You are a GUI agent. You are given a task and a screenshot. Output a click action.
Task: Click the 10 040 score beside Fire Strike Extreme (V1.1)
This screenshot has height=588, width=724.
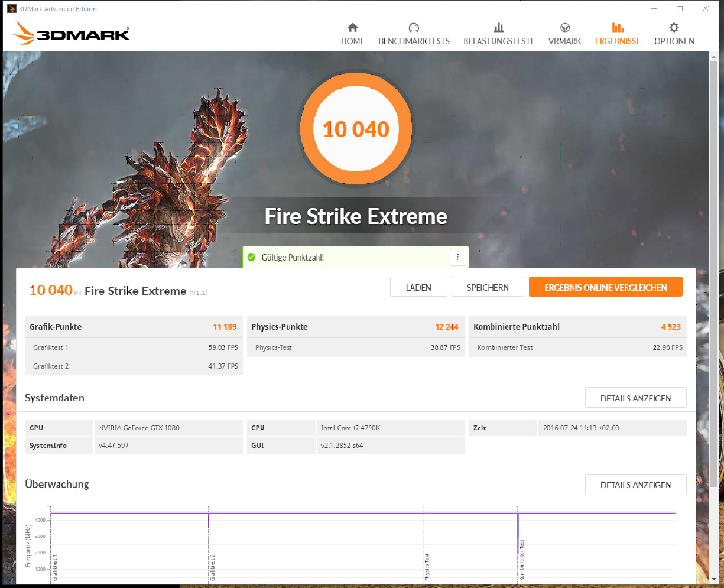[51, 290]
